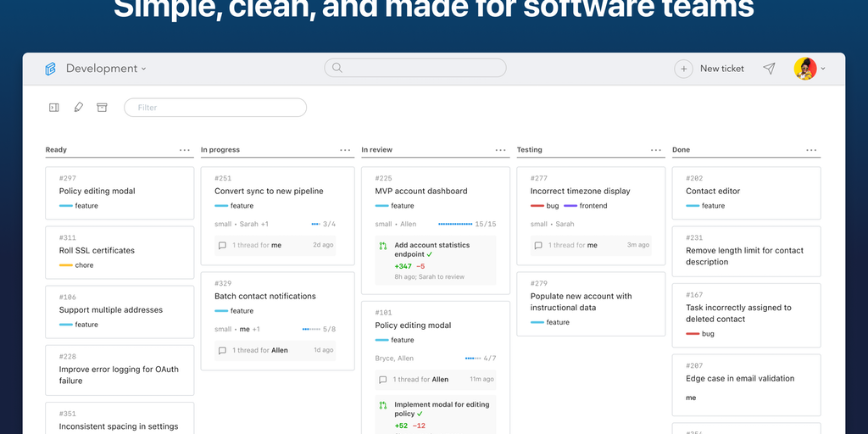868x434 pixels.
Task: Open ticket Incorrect timezone display
Action: (580, 192)
